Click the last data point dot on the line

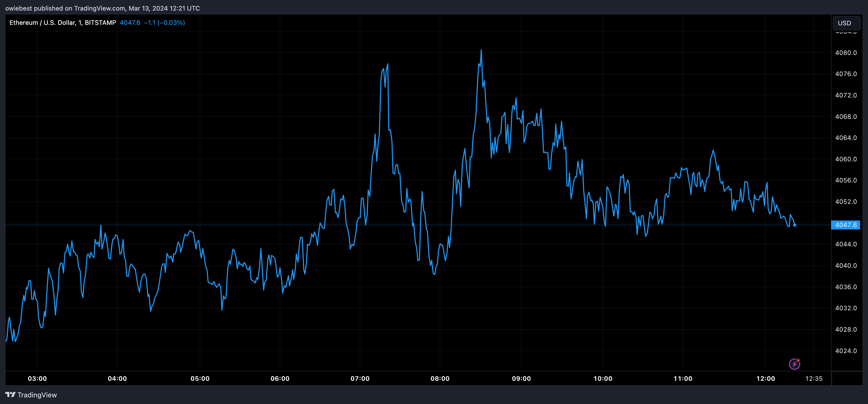click(x=795, y=225)
